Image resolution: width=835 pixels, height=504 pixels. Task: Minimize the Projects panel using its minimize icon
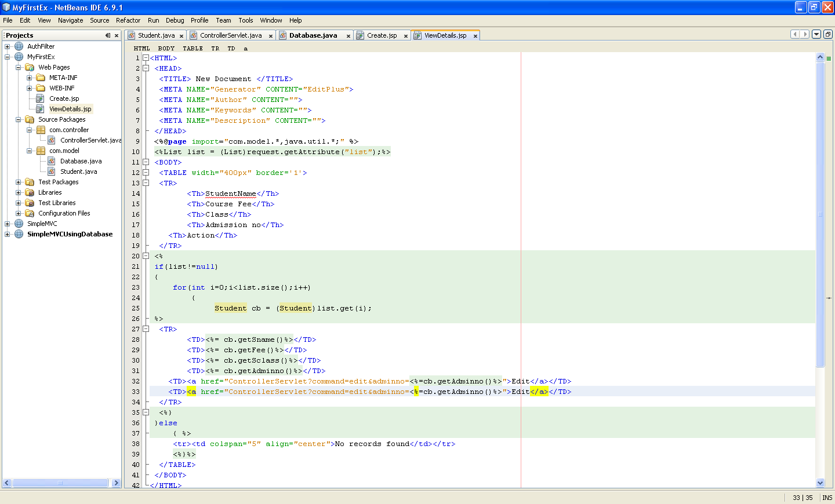pyautogui.click(x=107, y=35)
